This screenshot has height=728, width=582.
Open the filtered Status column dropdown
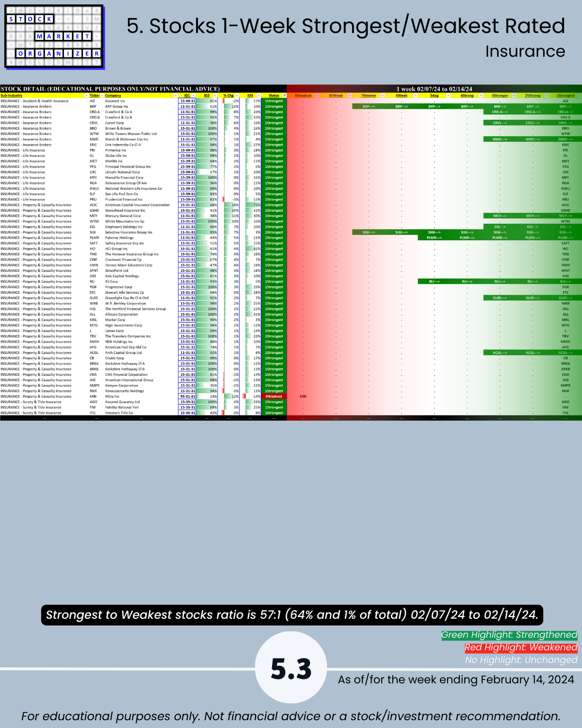click(x=285, y=96)
